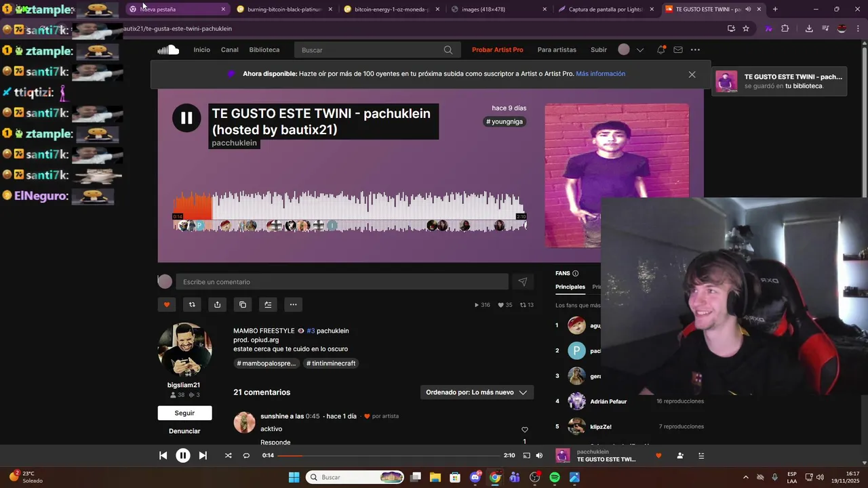
Task: Open the Biblioteca menu item
Action: click(264, 49)
